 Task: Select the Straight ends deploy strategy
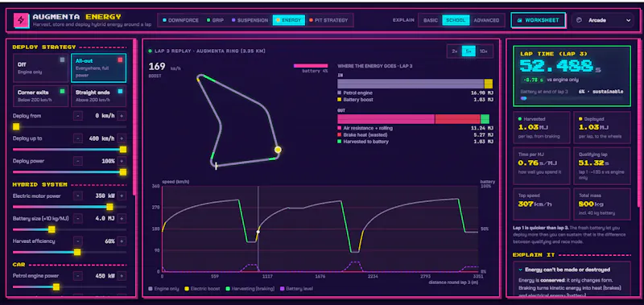[x=98, y=96]
